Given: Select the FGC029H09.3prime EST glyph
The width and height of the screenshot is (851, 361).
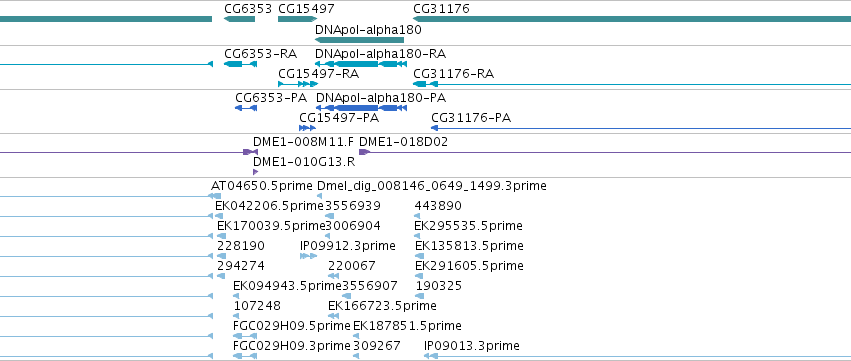Looking at the screenshot, I should (x=245, y=356).
